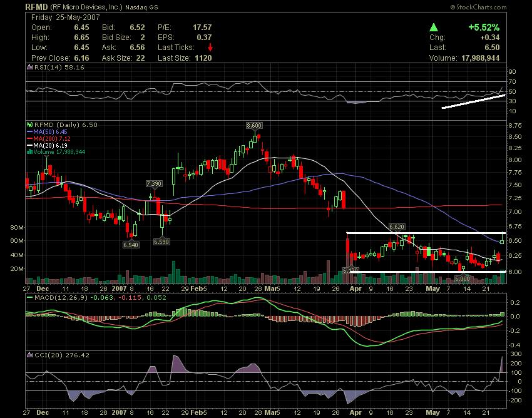Click the icon beside RSI(14) label
Viewport: 532px width, 418px height.
coord(30,67)
